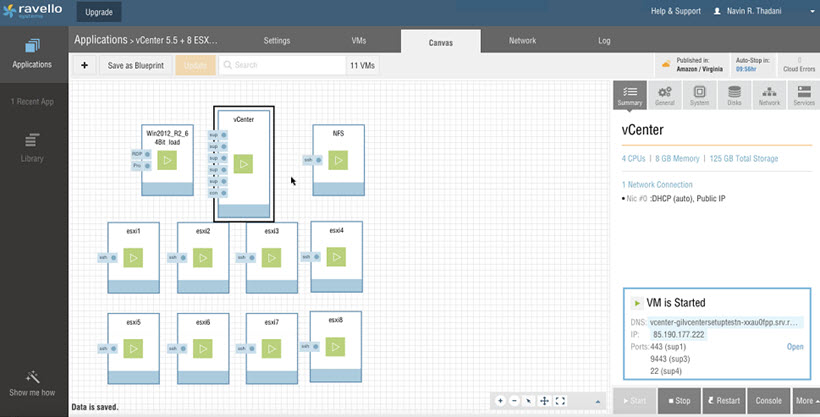This screenshot has height=417, width=820.
Task: Open the user account dropdown arrow
Action: pos(813,12)
